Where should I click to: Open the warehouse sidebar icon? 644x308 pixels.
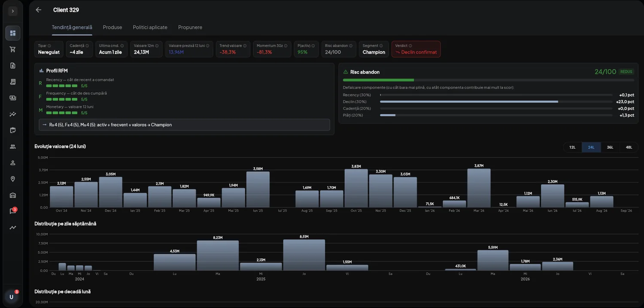(x=13, y=195)
